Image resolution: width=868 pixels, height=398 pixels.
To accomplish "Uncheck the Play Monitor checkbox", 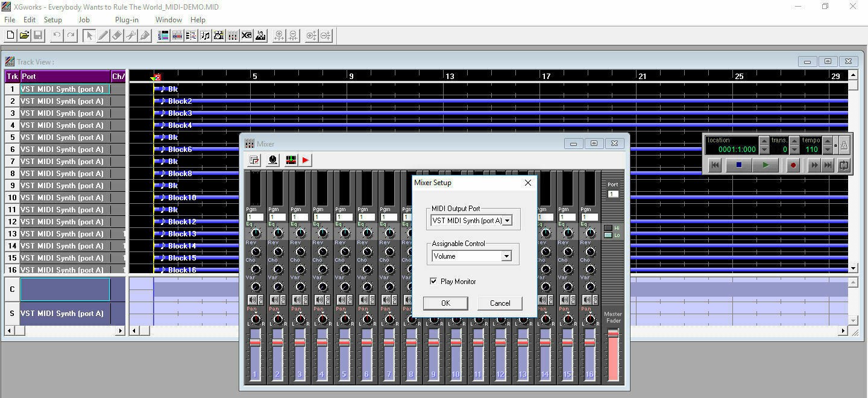I will 433,281.
